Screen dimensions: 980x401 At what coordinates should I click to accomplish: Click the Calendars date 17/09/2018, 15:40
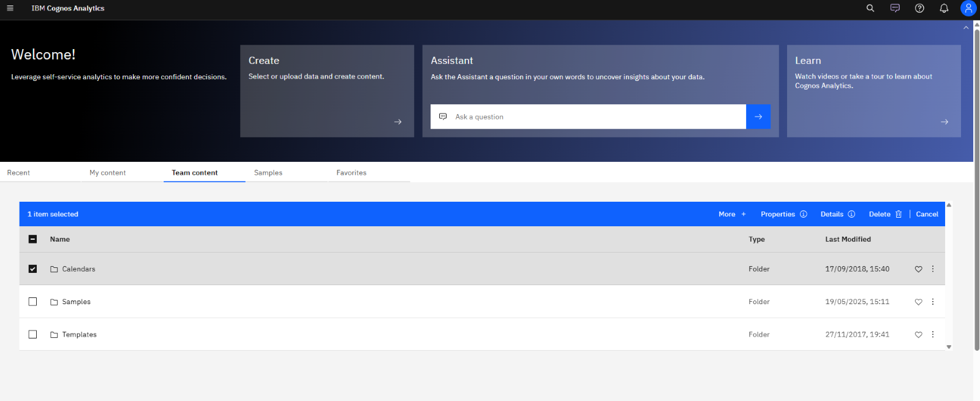click(857, 269)
